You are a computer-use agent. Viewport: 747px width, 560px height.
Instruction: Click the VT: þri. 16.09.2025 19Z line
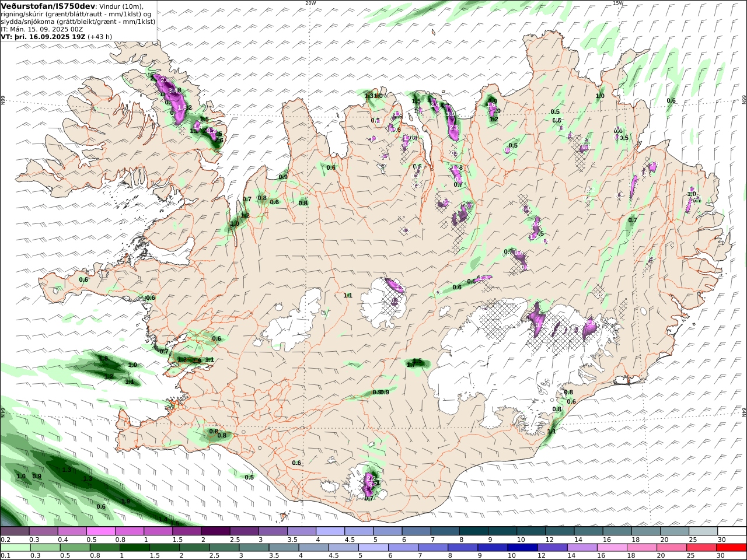coord(44,36)
